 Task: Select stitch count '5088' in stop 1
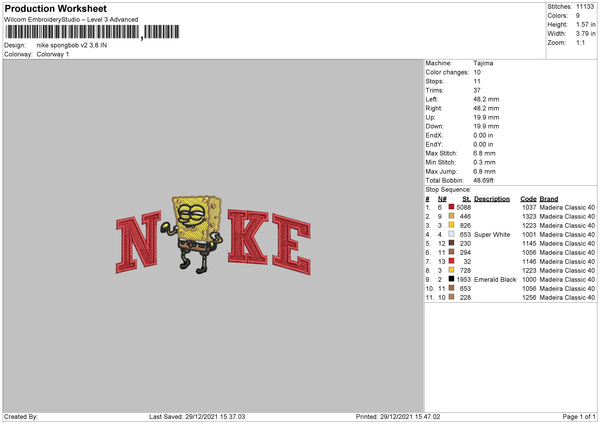coord(463,207)
